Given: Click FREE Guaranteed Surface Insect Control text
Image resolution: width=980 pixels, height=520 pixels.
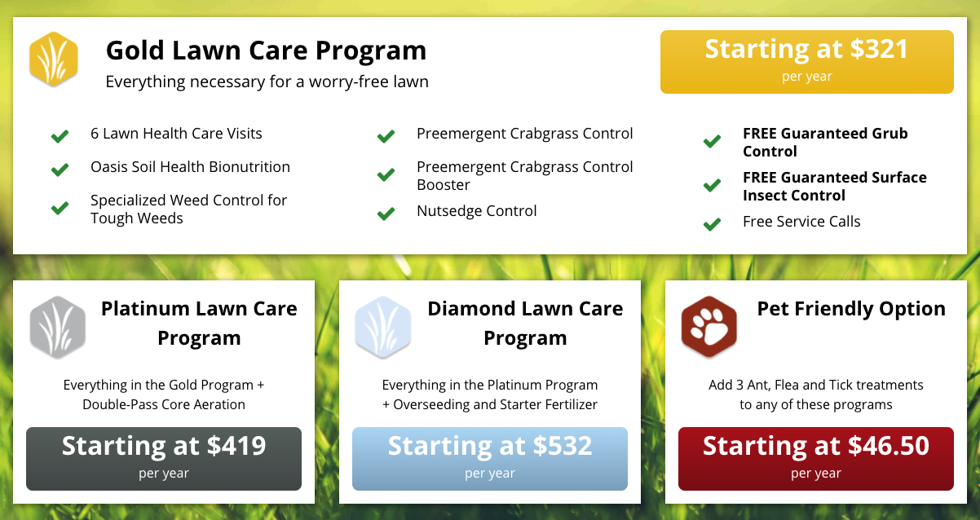Looking at the screenshot, I should (x=835, y=187).
